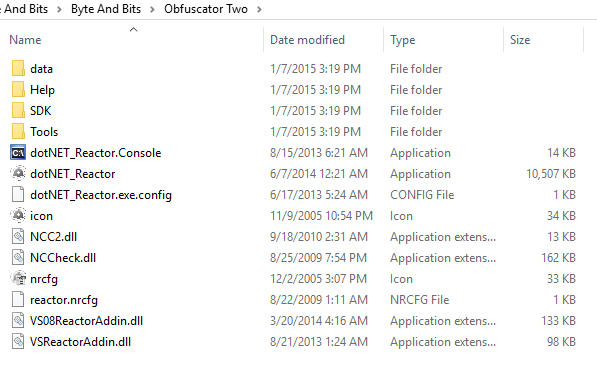
Task: Click the 11/9/2005 10:54 PM date
Action: 321,216
